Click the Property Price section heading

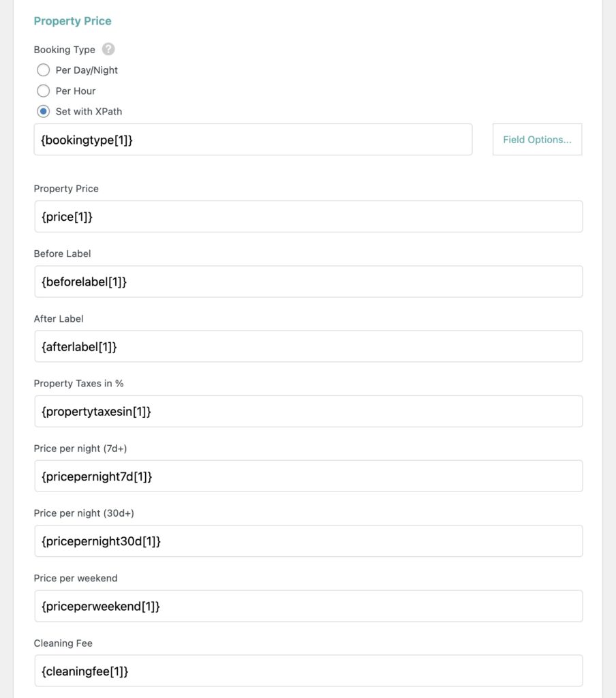[72, 21]
